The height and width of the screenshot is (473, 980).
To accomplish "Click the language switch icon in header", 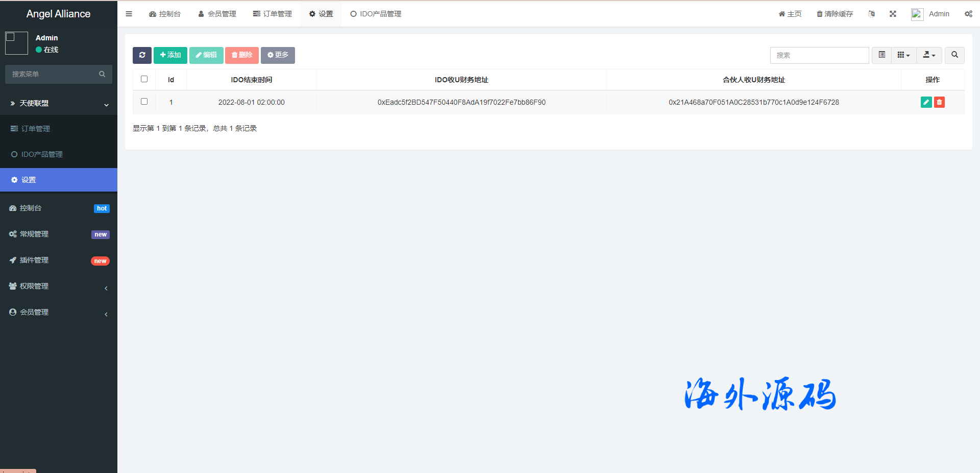I will [x=871, y=14].
